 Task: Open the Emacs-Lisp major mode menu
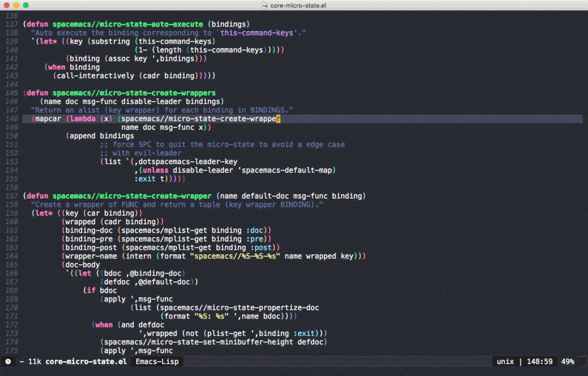156,361
